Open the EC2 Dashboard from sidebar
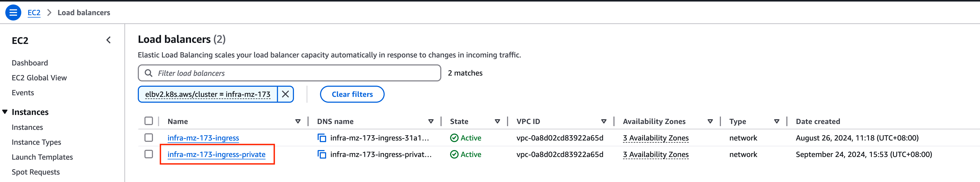Viewport: 980px width, 182px height. (30, 63)
